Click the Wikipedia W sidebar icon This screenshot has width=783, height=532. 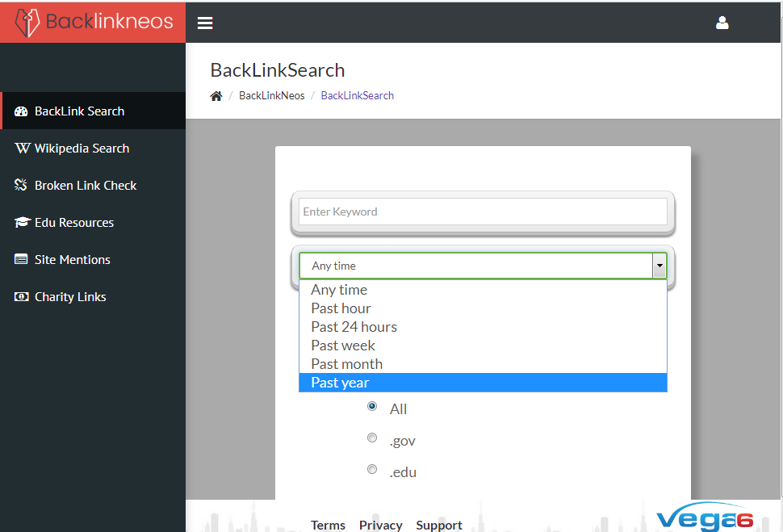pos(22,149)
